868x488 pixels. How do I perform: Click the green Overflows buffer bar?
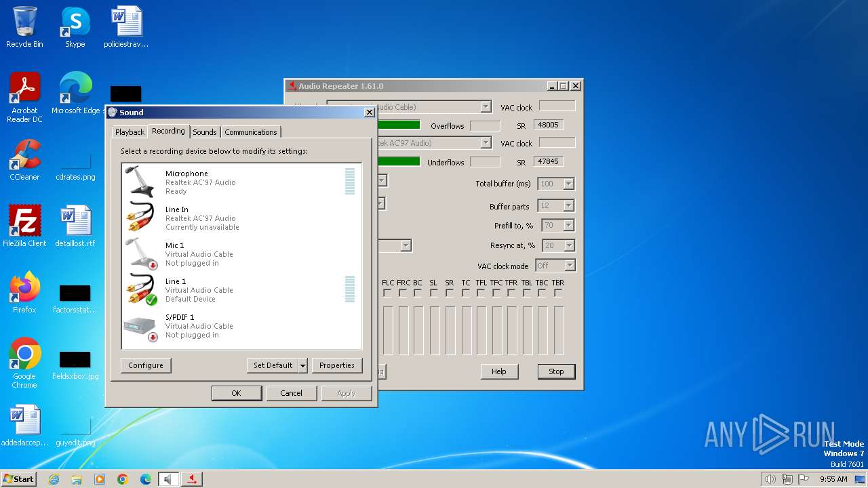point(399,125)
